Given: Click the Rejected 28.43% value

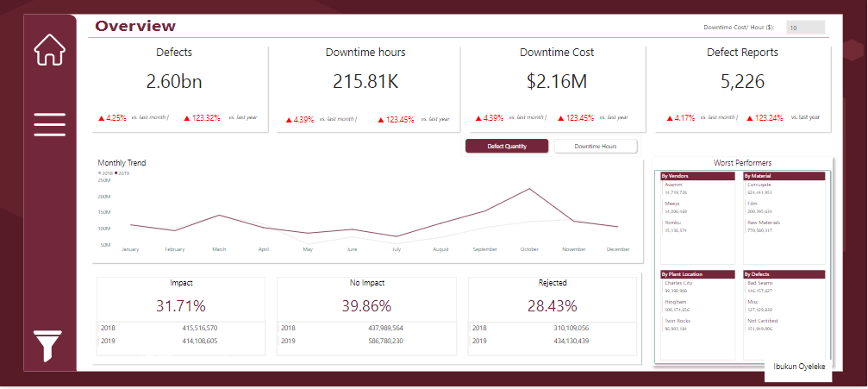Looking at the screenshot, I should coord(553,306).
